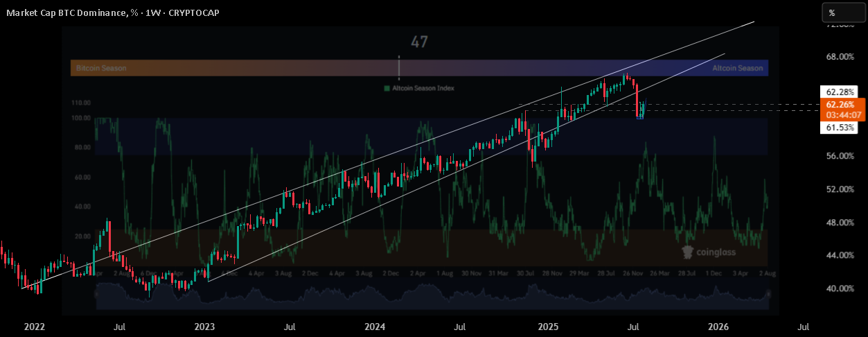Toggle the % scale button
Image resolution: width=868 pixels, height=337 pixels.
click(x=839, y=12)
